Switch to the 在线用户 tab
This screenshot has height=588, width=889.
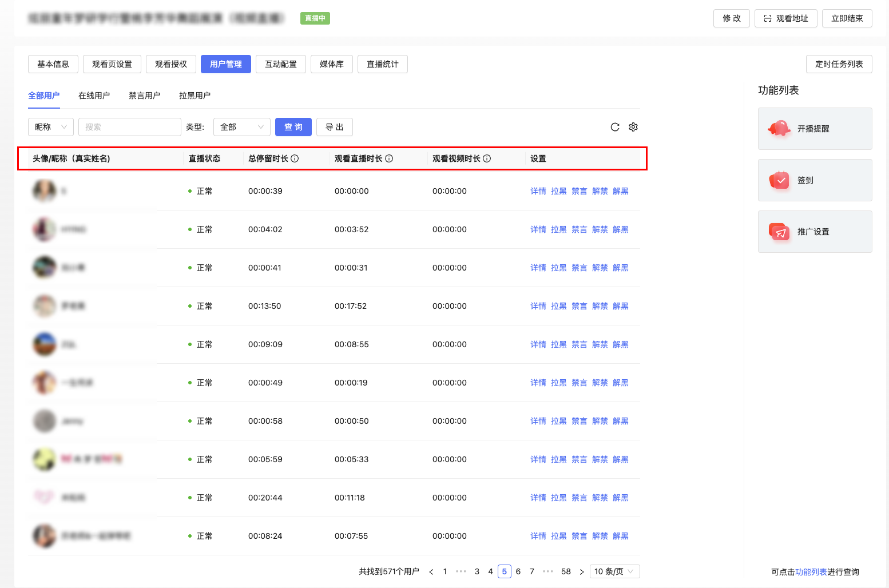94,96
